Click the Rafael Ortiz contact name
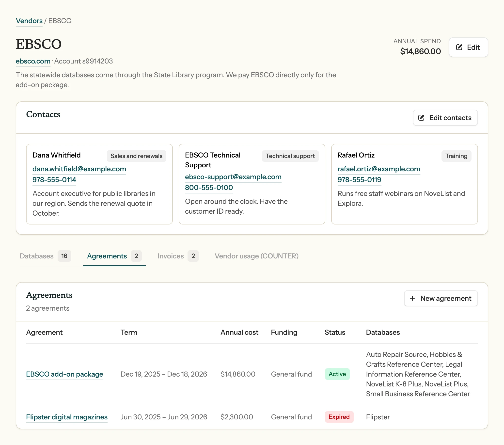Viewport: 504px width, 445px height. tap(356, 155)
